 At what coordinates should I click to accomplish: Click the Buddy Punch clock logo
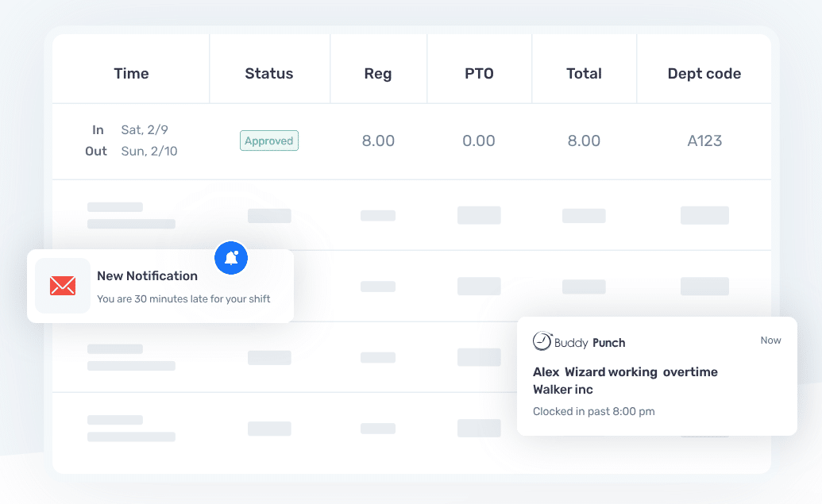pyautogui.click(x=542, y=342)
